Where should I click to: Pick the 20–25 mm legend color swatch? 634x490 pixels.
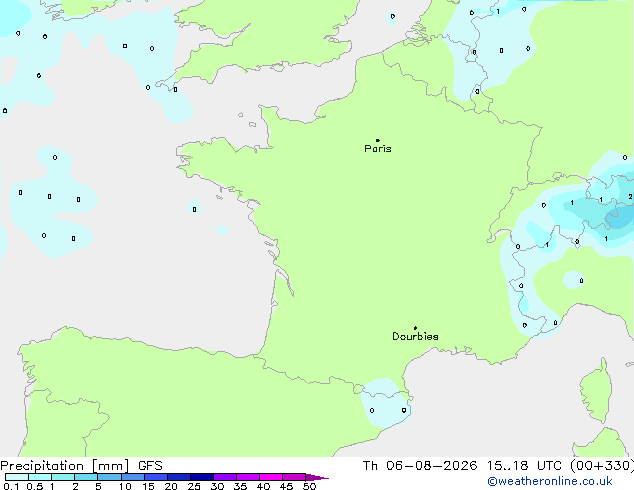pos(179,477)
